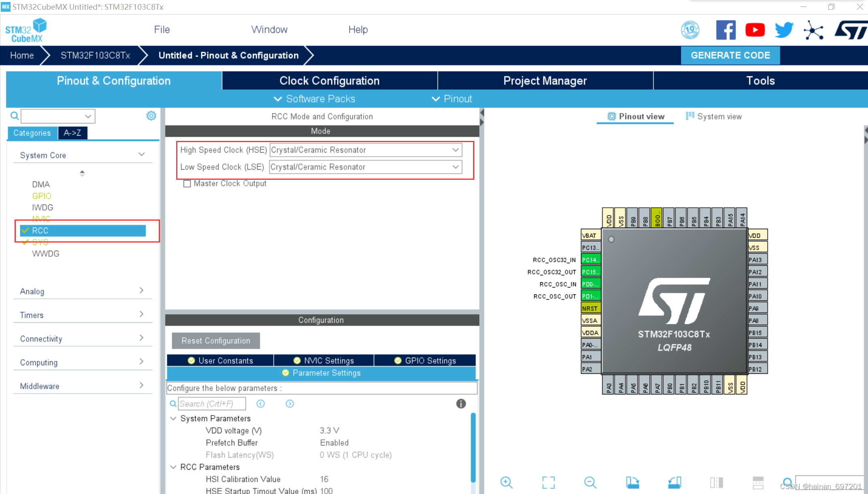Click the NRST pin on the chip

pyautogui.click(x=591, y=308)
